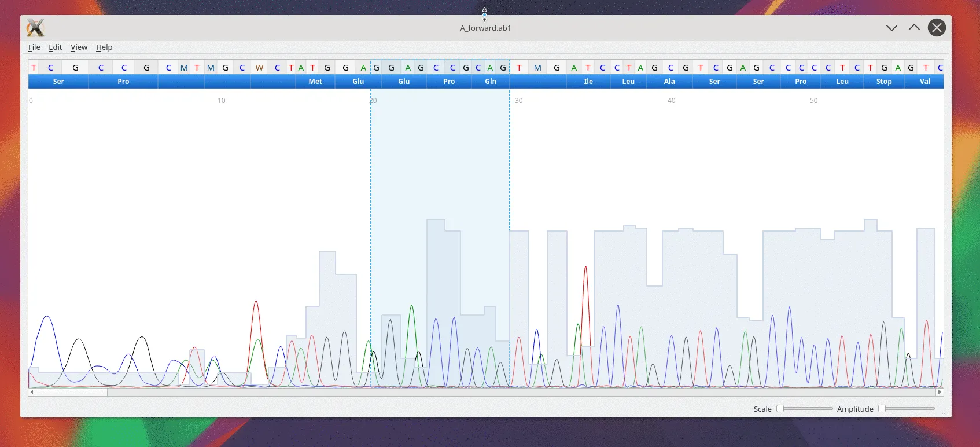Open the View menu
The width and height of the screenshot is (980, 447).
79,47
